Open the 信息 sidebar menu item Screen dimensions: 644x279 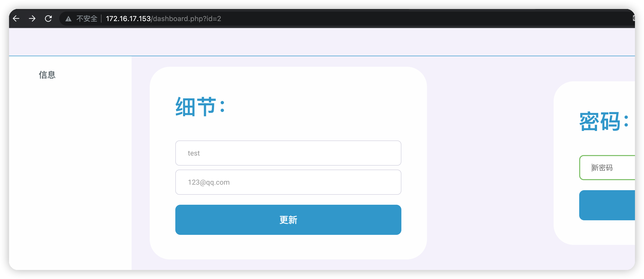(47, 75)
